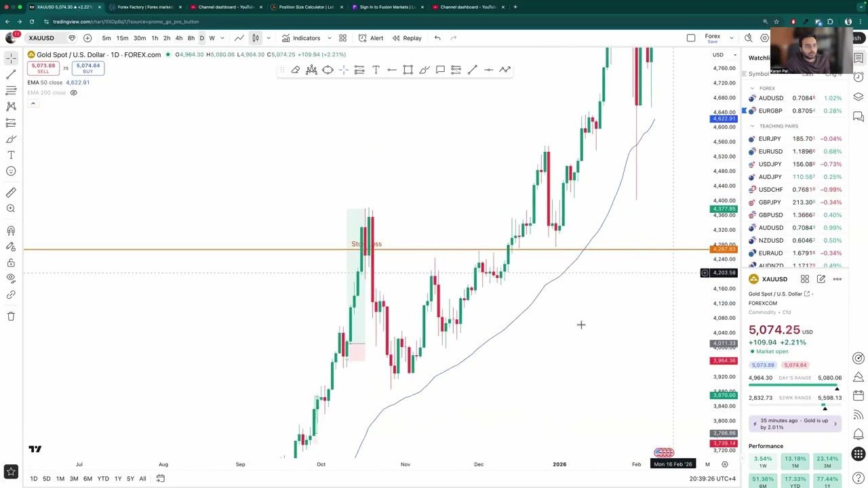
Task: Select the YTD date range
Action: point(103,479)
